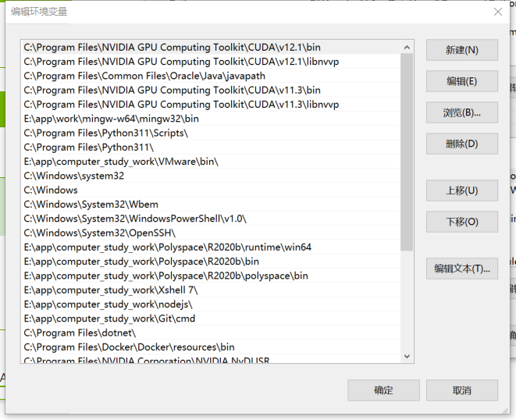Select the nodejs path entry
516x420 pixels.
108,304
